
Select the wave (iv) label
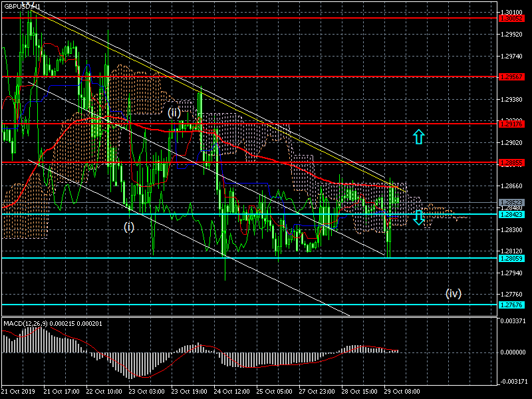(453, 293)
